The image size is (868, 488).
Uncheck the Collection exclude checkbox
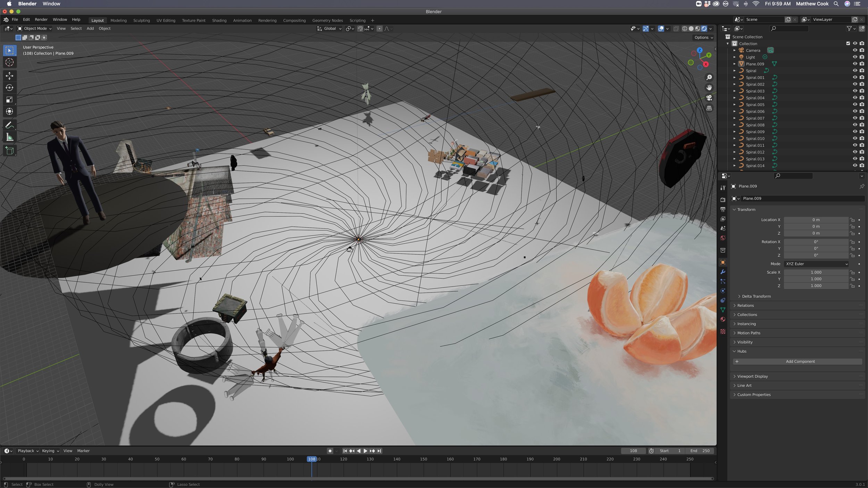[848, 43]
